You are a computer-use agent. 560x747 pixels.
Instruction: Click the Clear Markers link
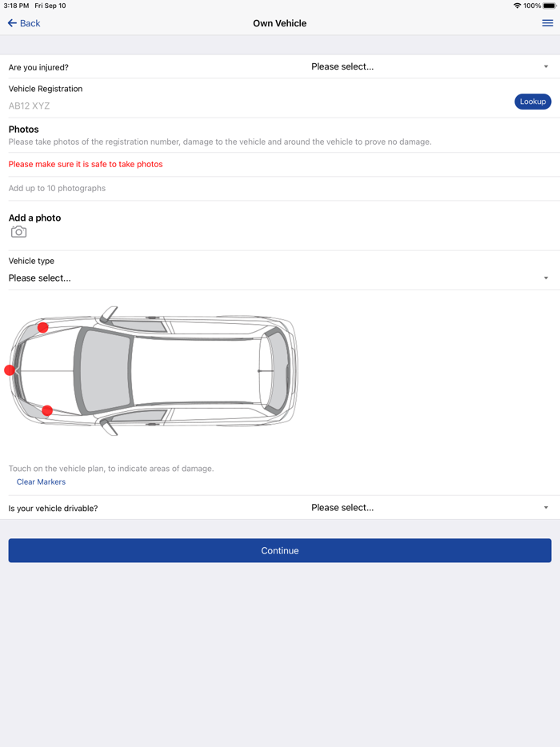41,482
